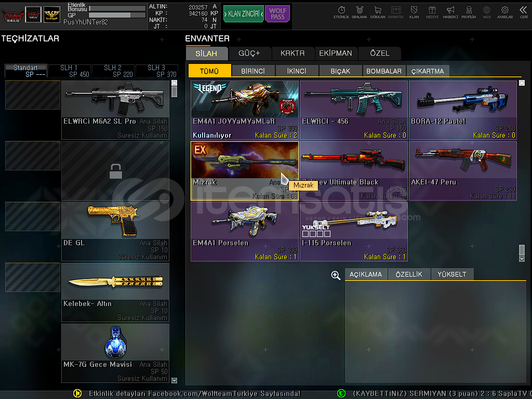Switch to the ÖZEL inventory tab

[380, 54]
